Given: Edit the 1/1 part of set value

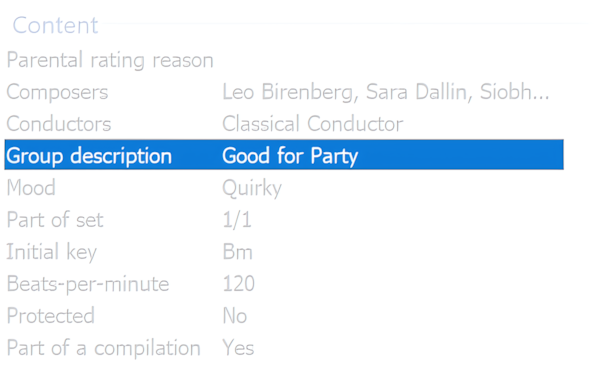Looking at the screenshot, I should (x=237, y=220).
